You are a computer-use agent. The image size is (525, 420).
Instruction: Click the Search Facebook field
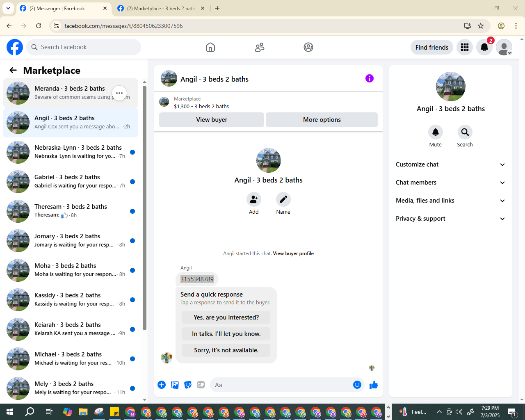tap(84, 47)
